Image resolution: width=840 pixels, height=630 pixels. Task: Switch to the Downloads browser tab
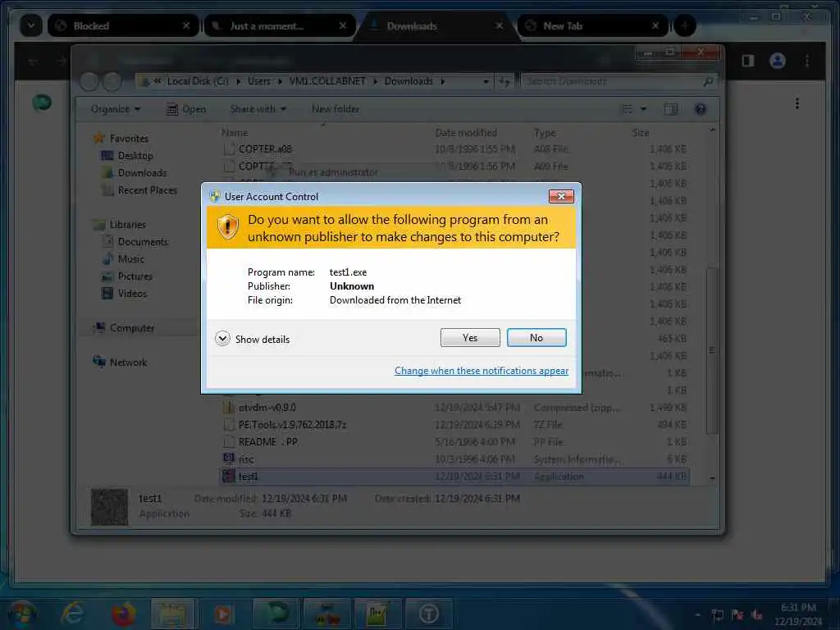tap(436, 25)
